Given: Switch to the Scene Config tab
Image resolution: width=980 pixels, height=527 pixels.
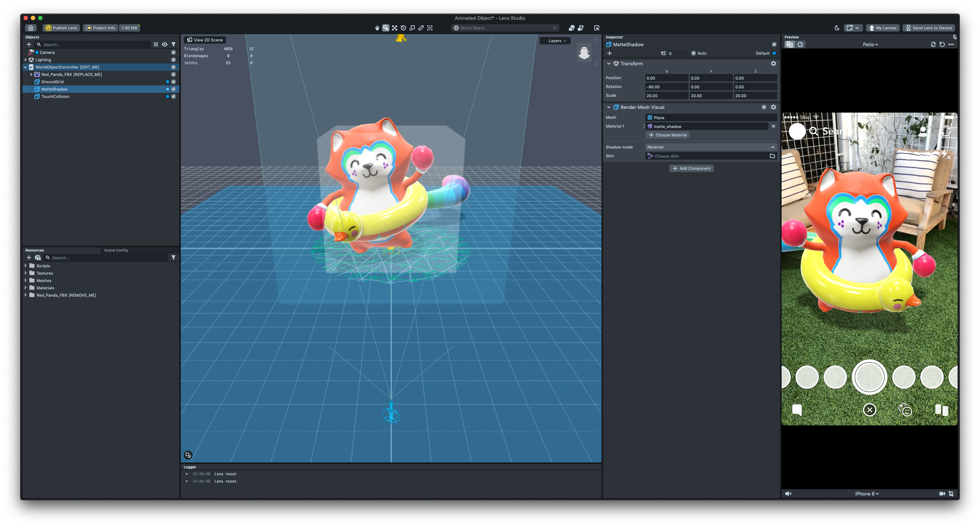Looking at the screenshot, I should pos(116,250).
